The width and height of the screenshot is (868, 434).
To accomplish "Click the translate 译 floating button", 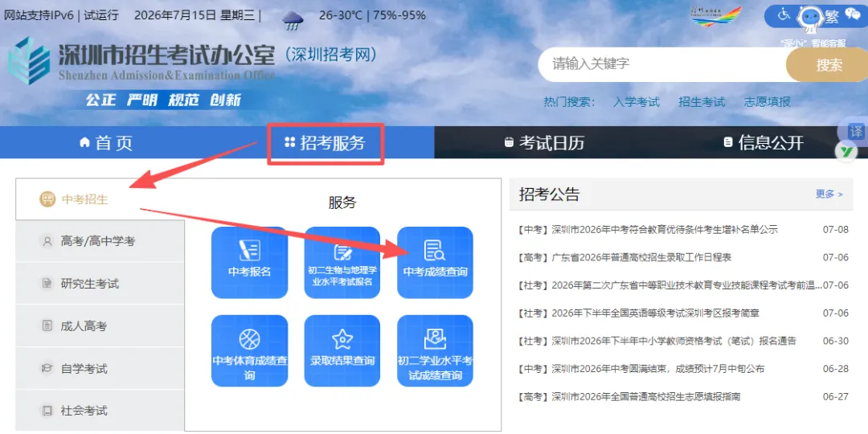I will pos(856,132).
